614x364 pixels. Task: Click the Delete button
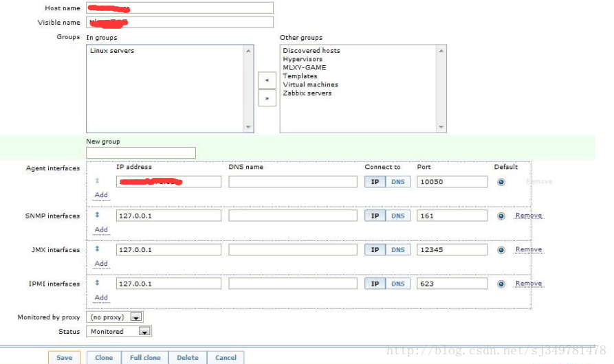(x=188, y=358)
